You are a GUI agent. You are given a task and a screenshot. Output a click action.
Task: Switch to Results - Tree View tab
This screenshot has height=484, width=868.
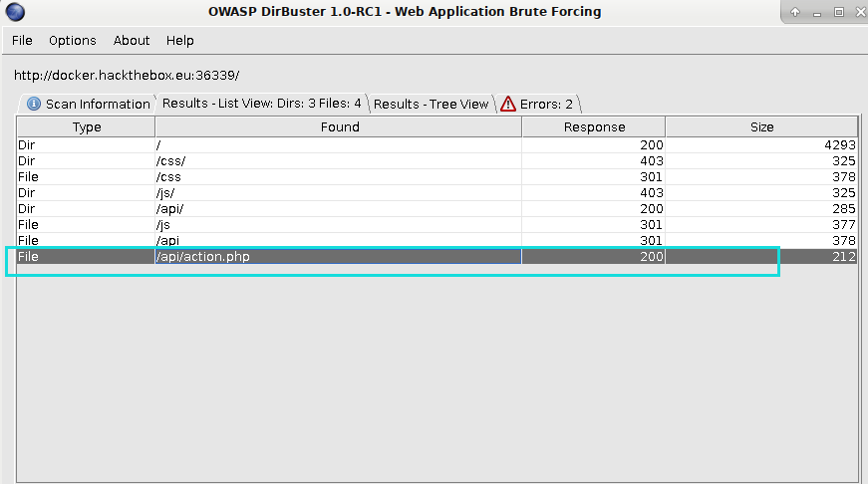pos(431,104)
